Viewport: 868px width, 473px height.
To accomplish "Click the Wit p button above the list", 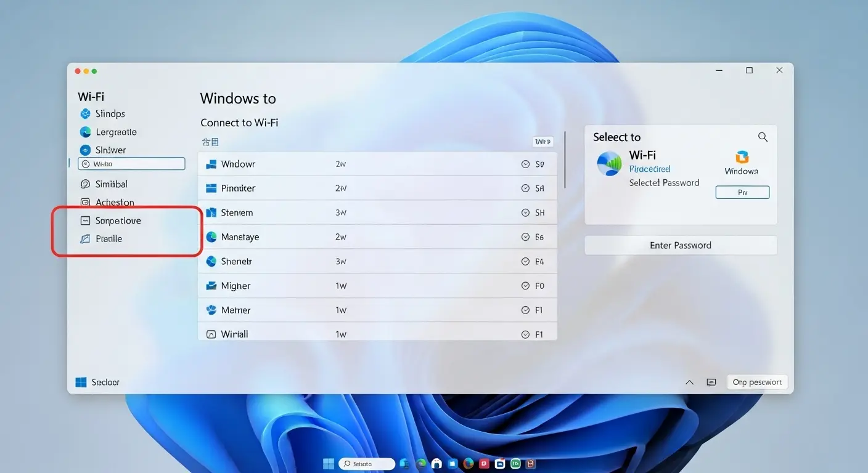I will pos(542,142).
